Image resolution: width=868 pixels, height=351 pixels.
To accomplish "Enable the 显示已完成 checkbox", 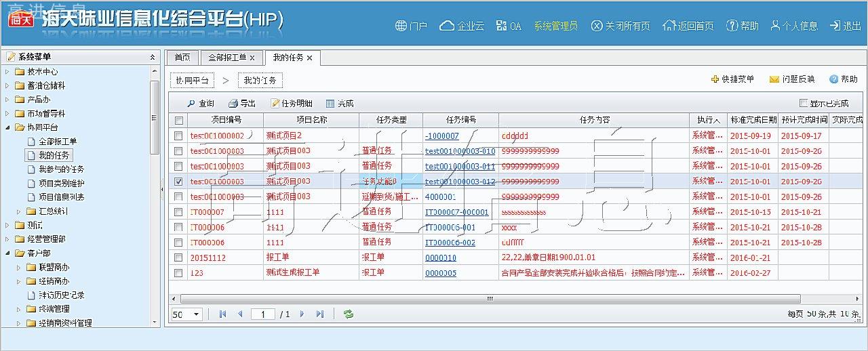I will 804,104.
